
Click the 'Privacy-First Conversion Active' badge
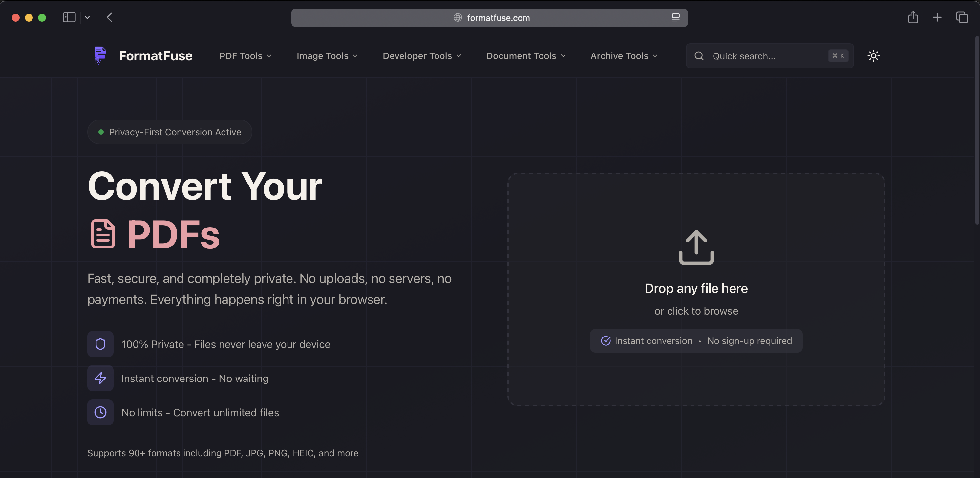click(x=170, y=132)
